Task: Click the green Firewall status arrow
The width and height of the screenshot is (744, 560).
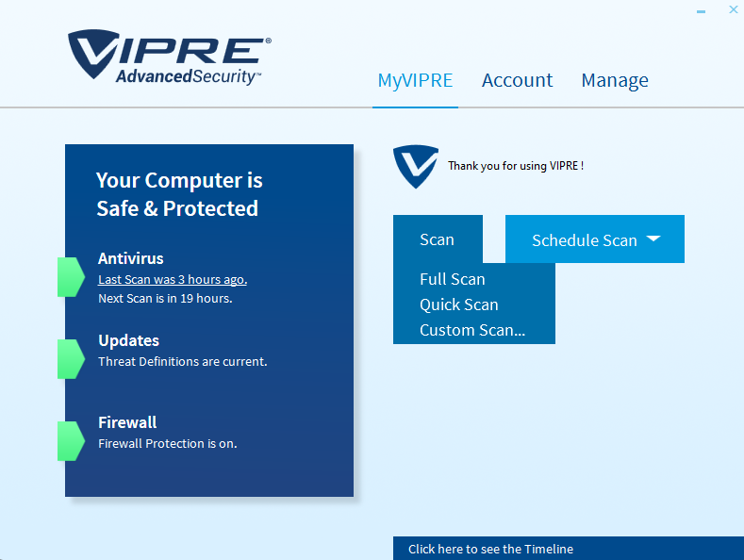Action: click(x=71, y=441)
